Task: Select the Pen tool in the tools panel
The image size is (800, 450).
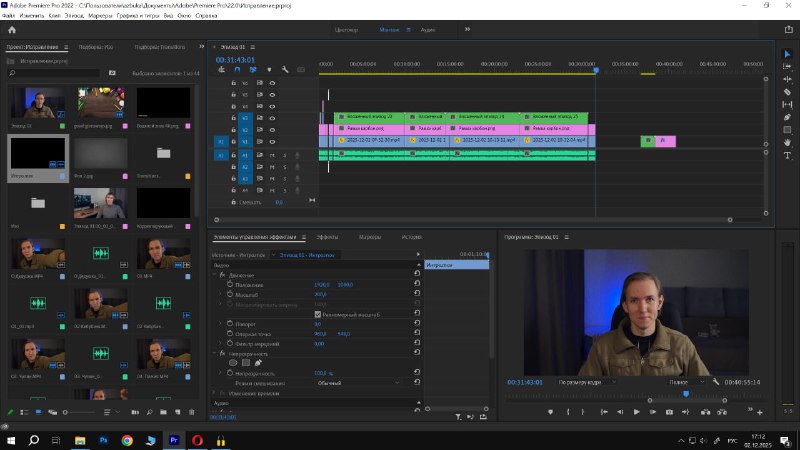Action: coord(787,117)
